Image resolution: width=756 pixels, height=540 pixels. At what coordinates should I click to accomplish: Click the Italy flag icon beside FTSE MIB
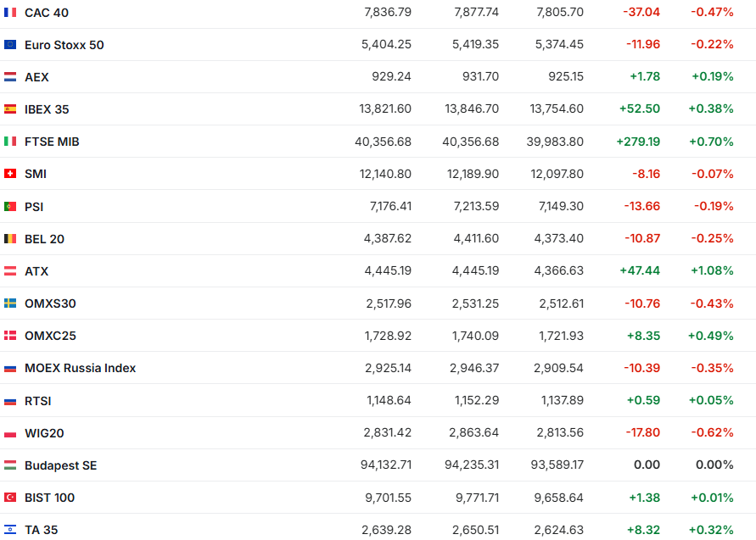coord(10,142)
